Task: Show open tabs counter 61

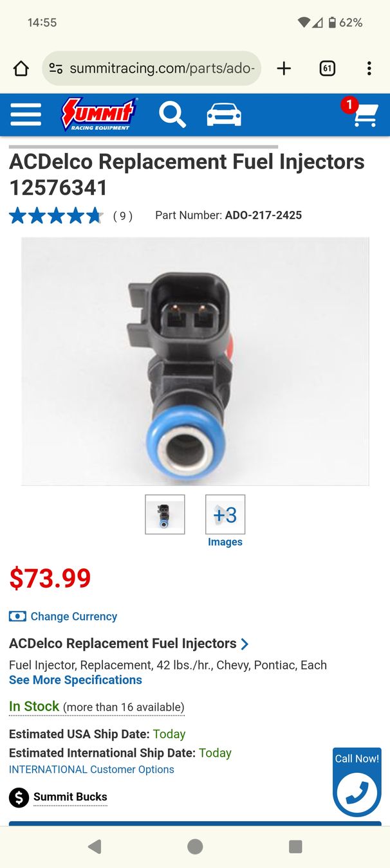Action: (x=328, y=69)
